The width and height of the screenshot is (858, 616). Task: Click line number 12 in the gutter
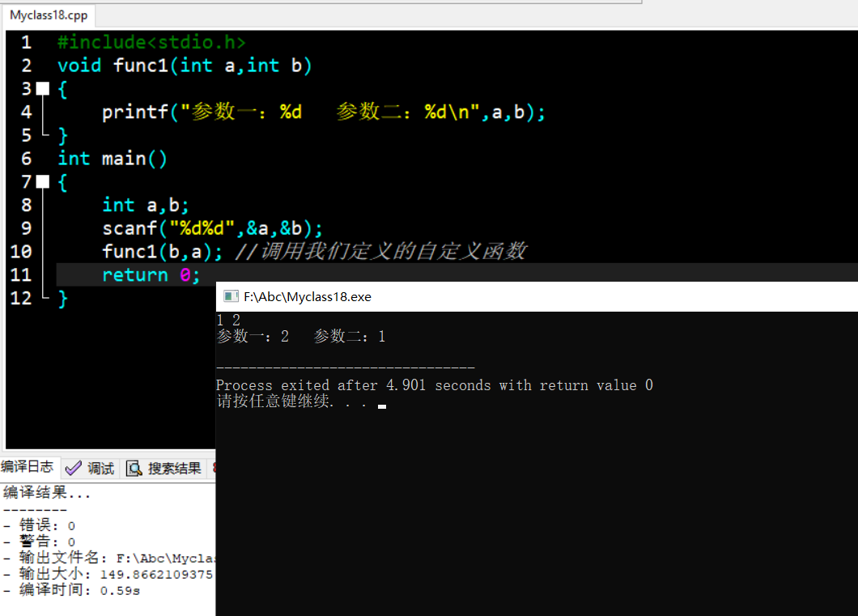(21, 298)
